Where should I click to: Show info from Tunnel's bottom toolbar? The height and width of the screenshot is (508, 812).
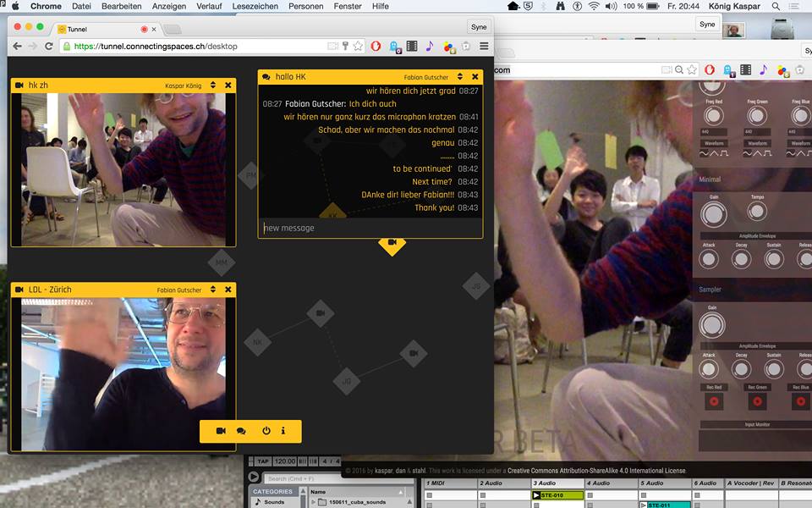(x=283, y=431)
